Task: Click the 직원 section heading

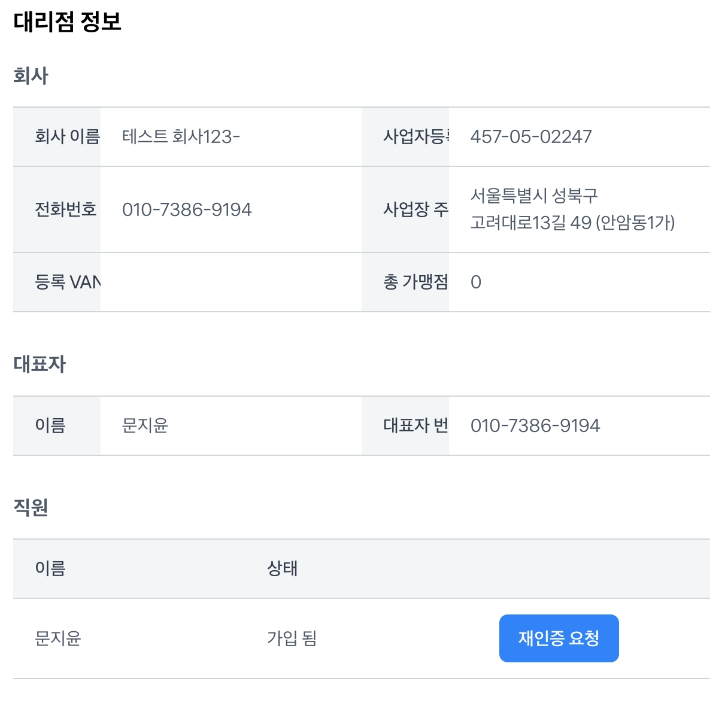Action: tap(31, 507)
